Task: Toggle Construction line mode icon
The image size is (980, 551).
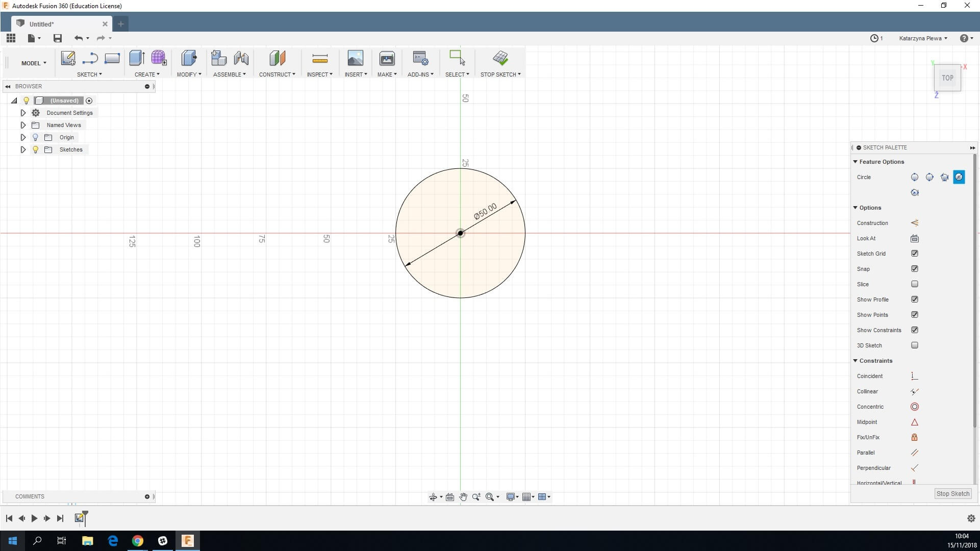Action: [915, 223]
